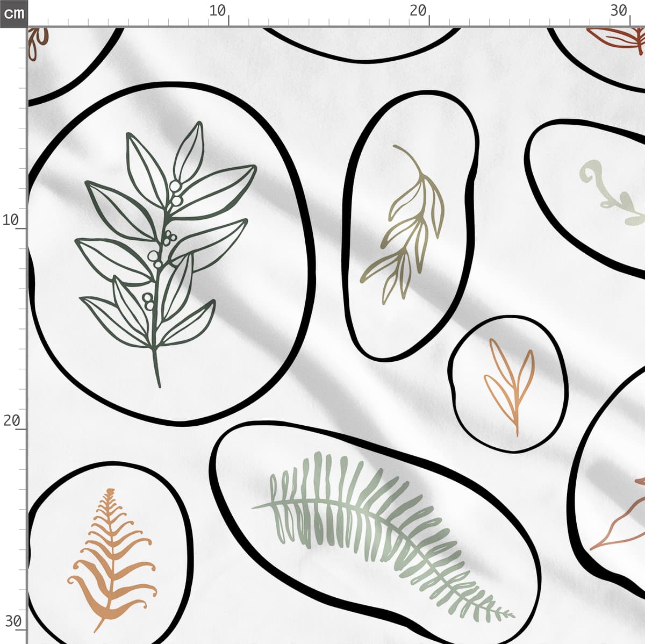Select the 20 mark on the vertical ruler
Viewport: 645px width, 644px height.
tap(11, 420)
